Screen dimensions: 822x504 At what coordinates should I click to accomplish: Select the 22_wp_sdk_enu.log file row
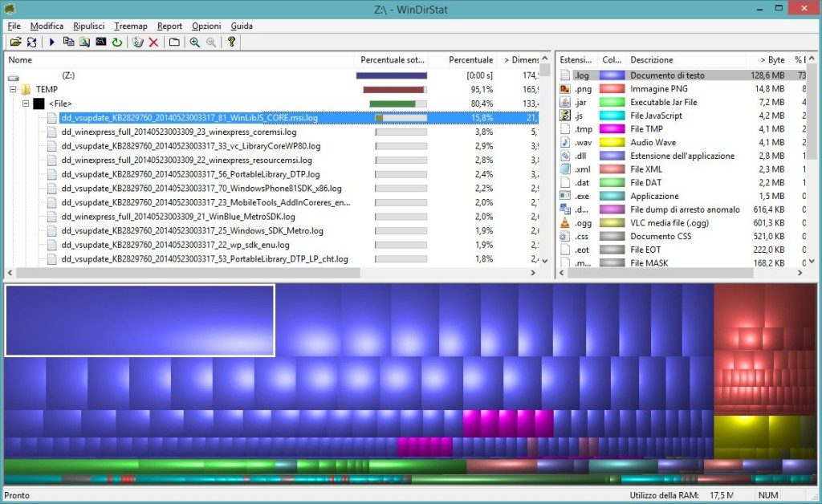point(175,246)
